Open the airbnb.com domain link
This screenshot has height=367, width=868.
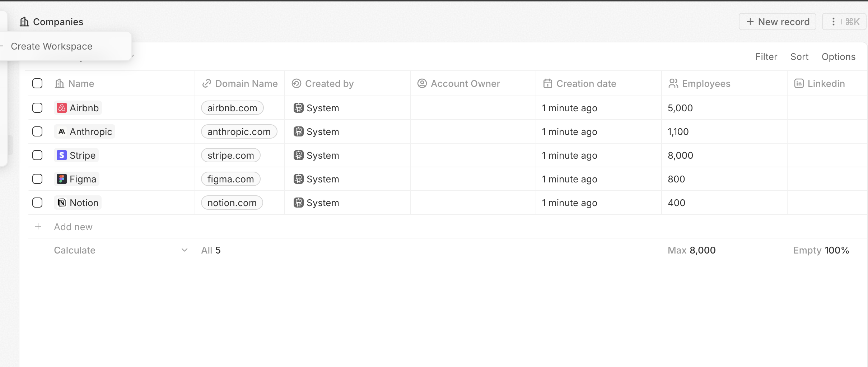tap(232, 108)
